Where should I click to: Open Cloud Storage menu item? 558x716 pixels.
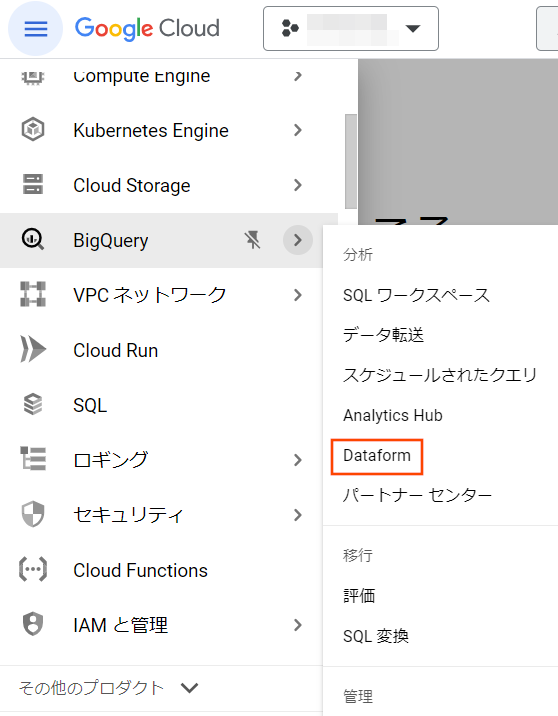tap(132, 185)
